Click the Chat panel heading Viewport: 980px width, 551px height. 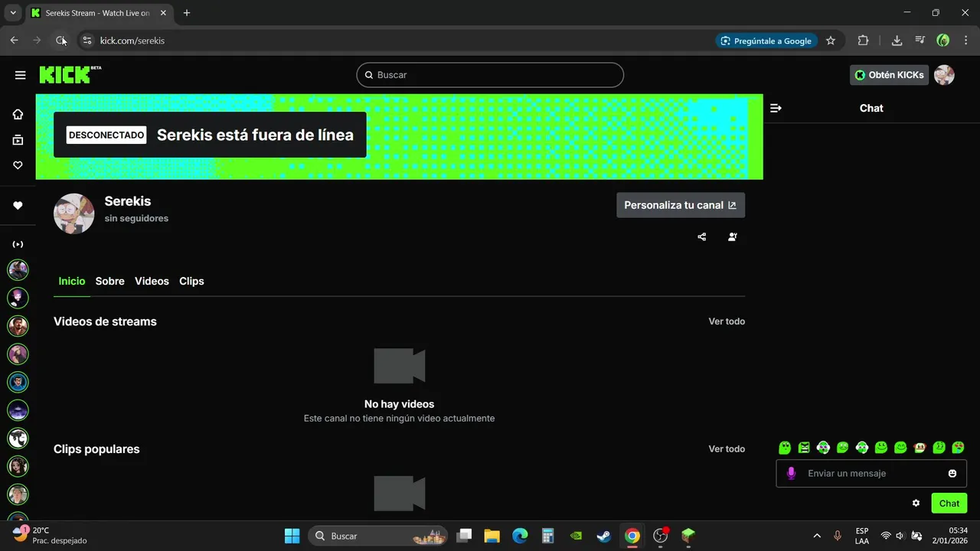click(x=871, y=108)
